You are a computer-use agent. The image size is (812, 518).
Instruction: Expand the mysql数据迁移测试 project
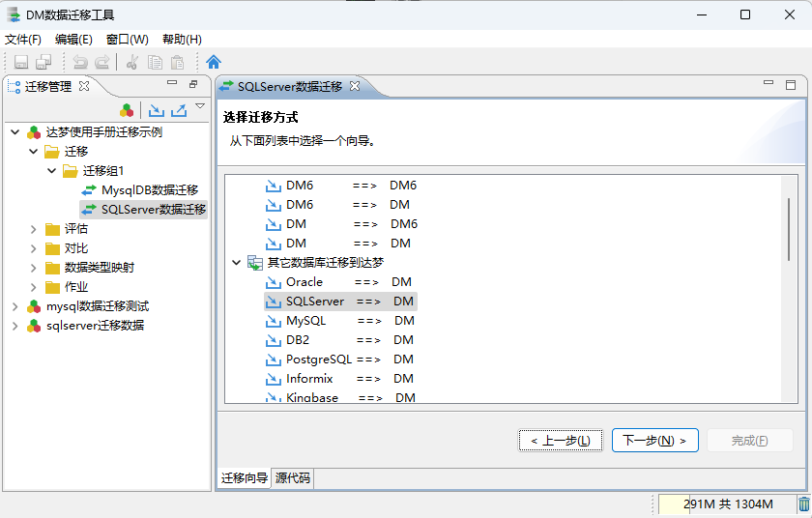[15, 306]
